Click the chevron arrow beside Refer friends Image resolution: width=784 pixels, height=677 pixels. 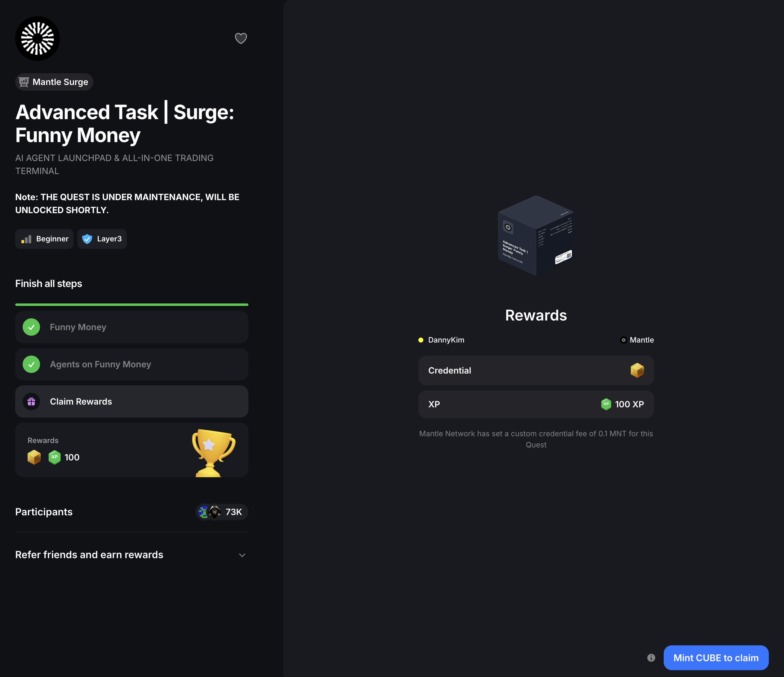pyautogui.click(x=242, y=555)
